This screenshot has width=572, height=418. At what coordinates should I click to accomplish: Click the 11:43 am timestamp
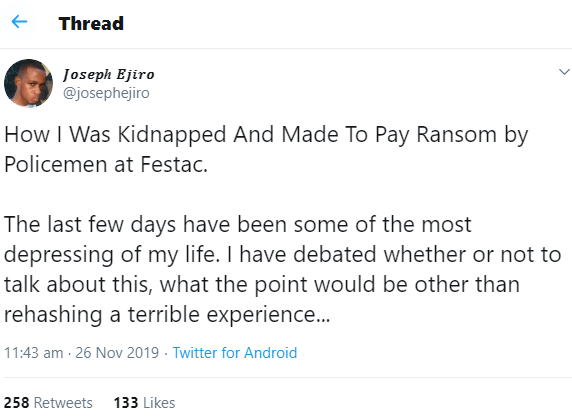tap(34, 353)
